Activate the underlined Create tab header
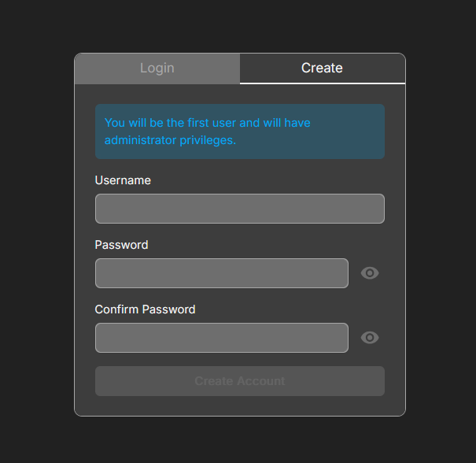The height and width of the screenshot is (463, 476). click(323, 69)
